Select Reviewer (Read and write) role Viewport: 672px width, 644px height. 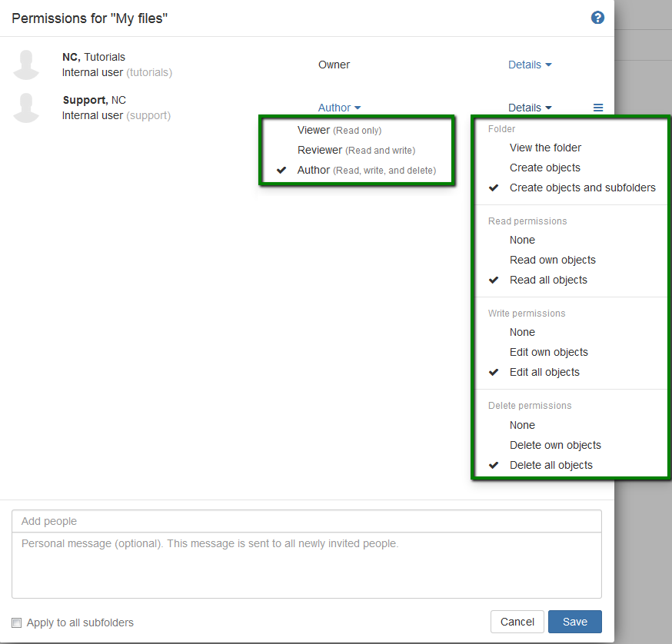pos(357,150)
